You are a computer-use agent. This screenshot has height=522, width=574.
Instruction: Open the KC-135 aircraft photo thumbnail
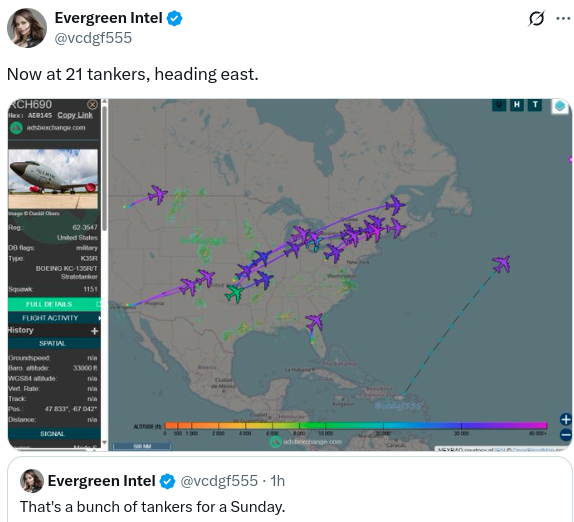tap(53, 179)
